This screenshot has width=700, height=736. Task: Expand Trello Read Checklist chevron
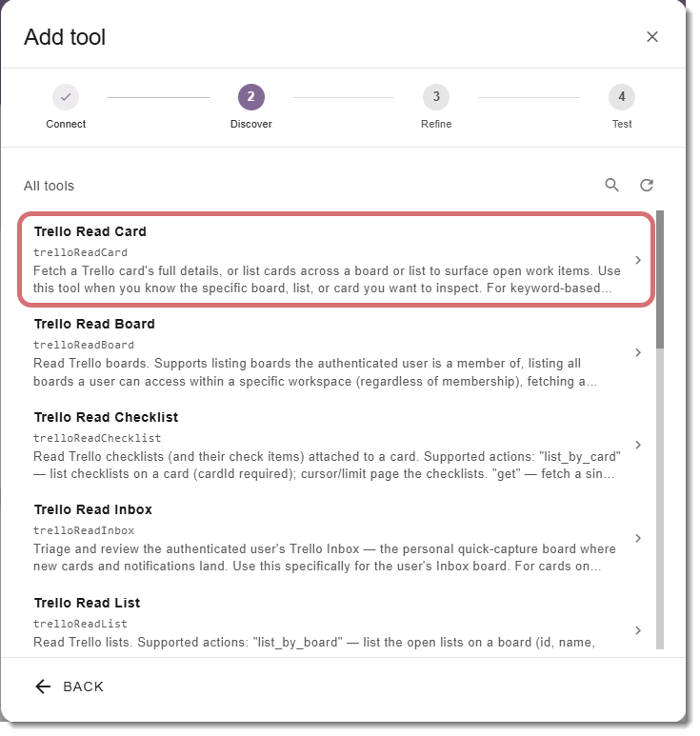[x=637, y=445]
